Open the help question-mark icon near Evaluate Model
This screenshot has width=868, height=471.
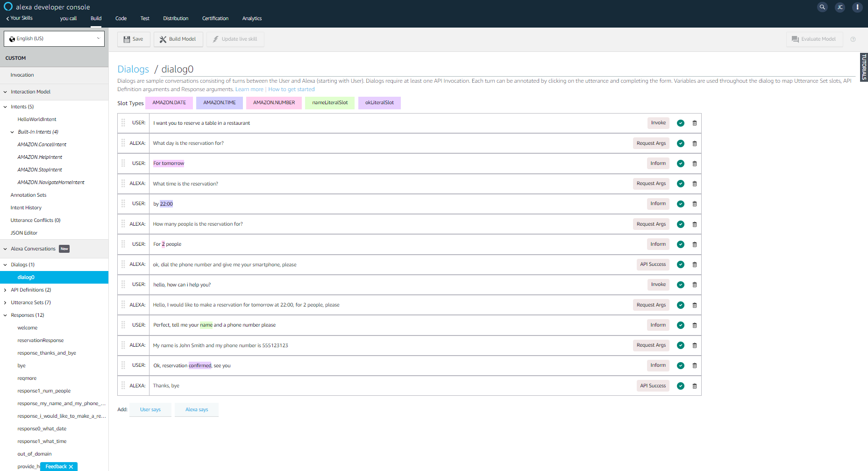click(x=853, y=39)
